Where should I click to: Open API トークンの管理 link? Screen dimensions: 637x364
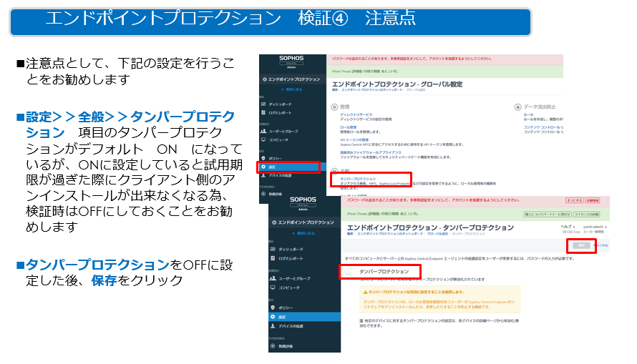pos(354,140)
